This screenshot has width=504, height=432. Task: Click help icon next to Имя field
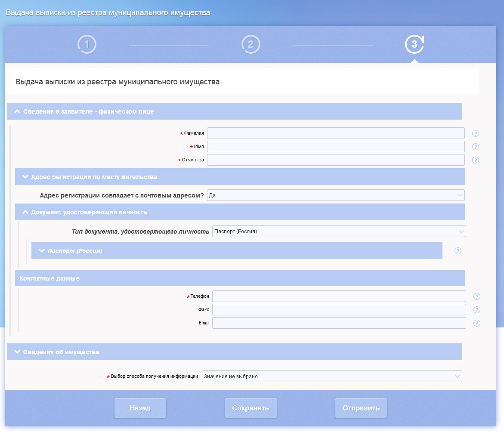[476, 147]
